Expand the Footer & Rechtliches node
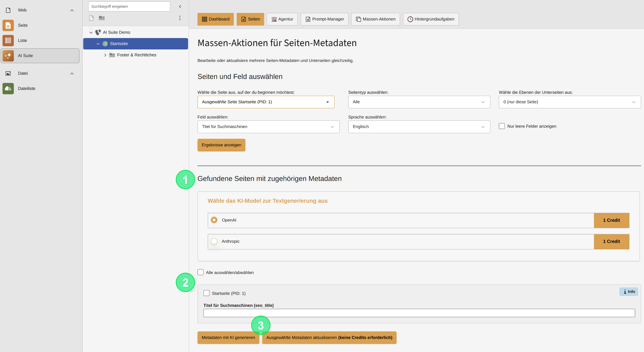 pyautogui.click(x=105, y=55)
